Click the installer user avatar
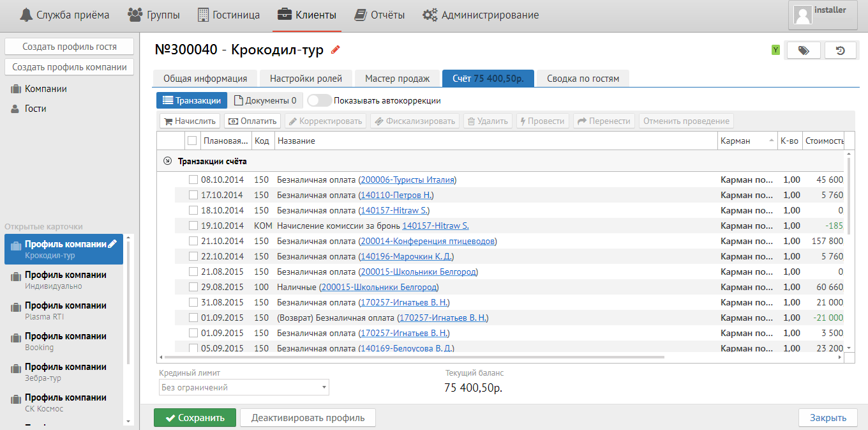The height and width of the screenshot is (430, 868). (802, 15)
